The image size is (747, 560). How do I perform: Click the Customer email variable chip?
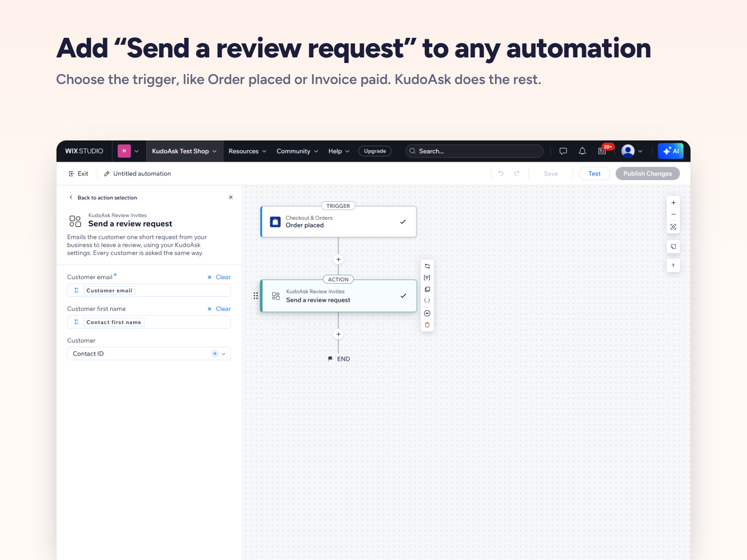tap(109, 290)
